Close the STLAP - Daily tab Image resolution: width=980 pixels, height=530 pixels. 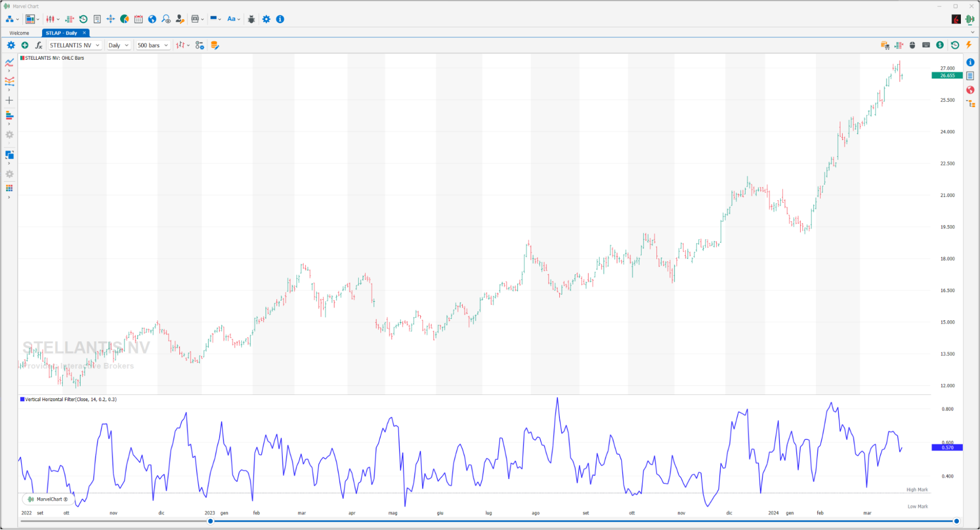click(x=84, y=33)
